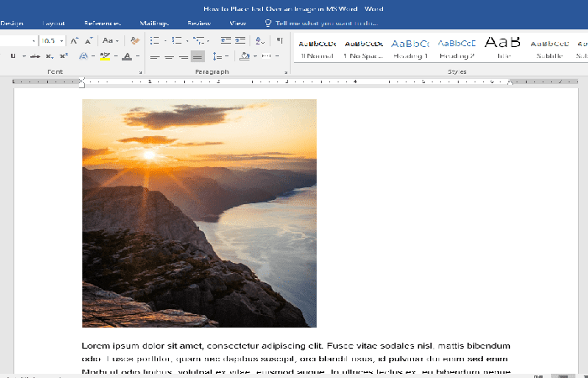The image size is (588, 378).
Task: Apply the Heading 1 style
Action: coord(410,47)
